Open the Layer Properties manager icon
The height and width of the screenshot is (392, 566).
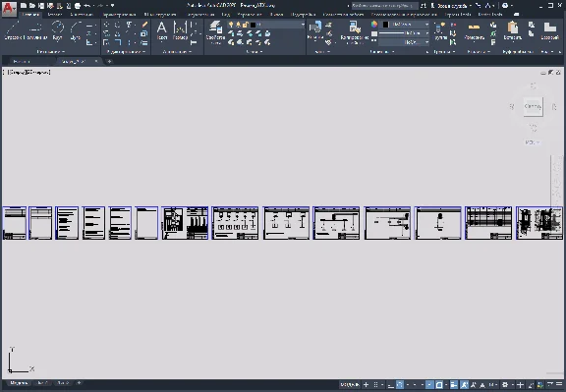point(215,30)
